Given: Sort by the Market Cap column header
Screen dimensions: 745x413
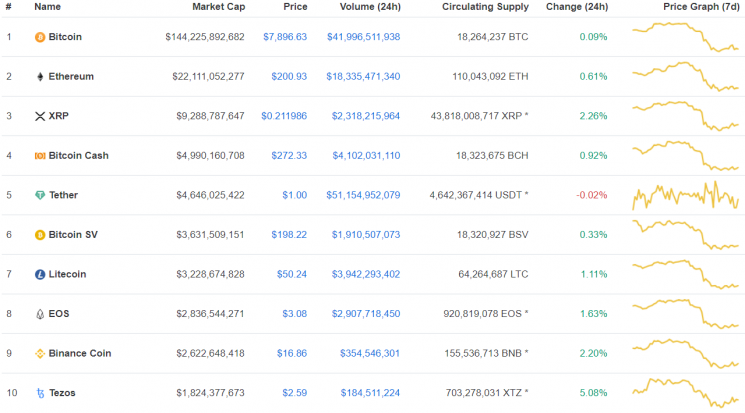Looking at the screenshot, I should click(219, 7).
